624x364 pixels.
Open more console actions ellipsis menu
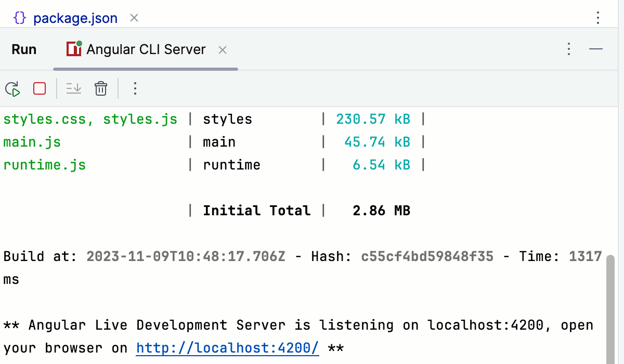135,88
